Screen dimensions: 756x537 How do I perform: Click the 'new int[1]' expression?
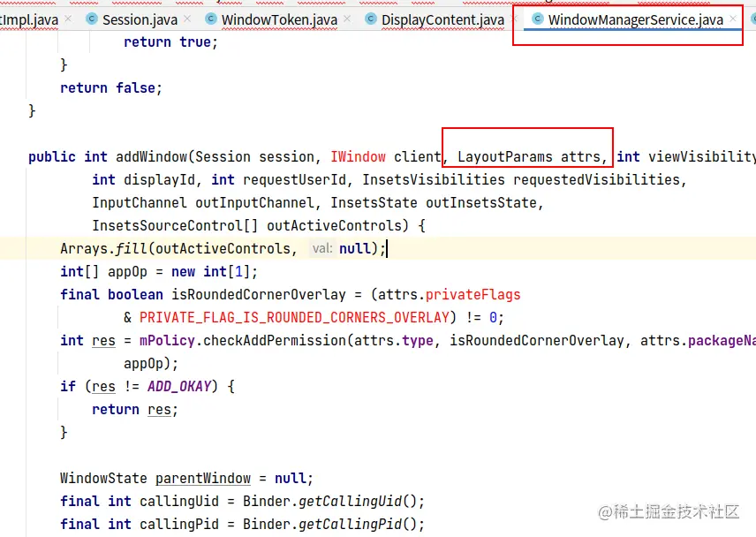coord(210,271)
